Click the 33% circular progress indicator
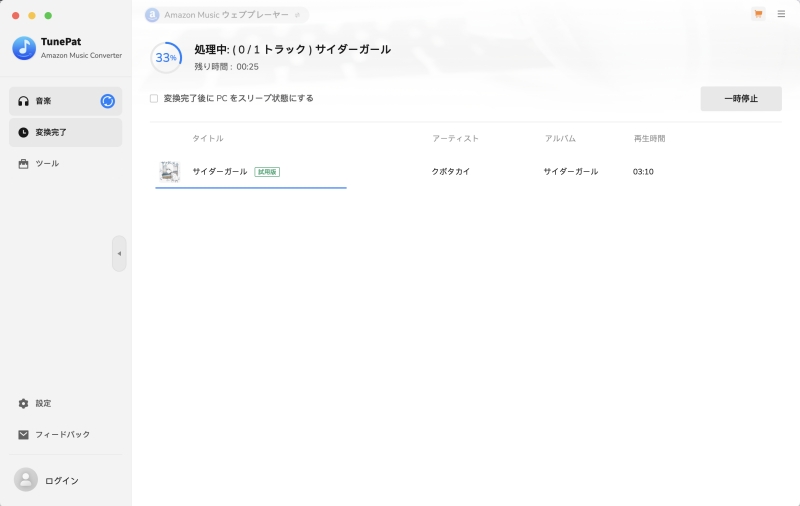800x506 pixels. (x=166, y=58)
